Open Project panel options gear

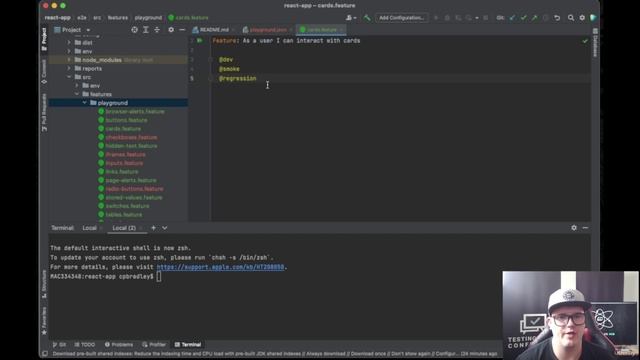pyautogui.click(x=171, y=30)
